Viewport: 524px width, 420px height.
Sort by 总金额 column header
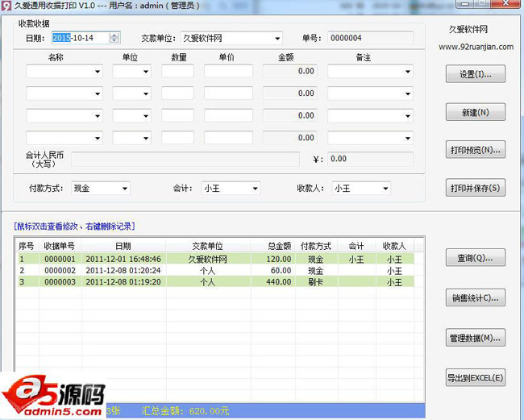(x=272, y=246)
